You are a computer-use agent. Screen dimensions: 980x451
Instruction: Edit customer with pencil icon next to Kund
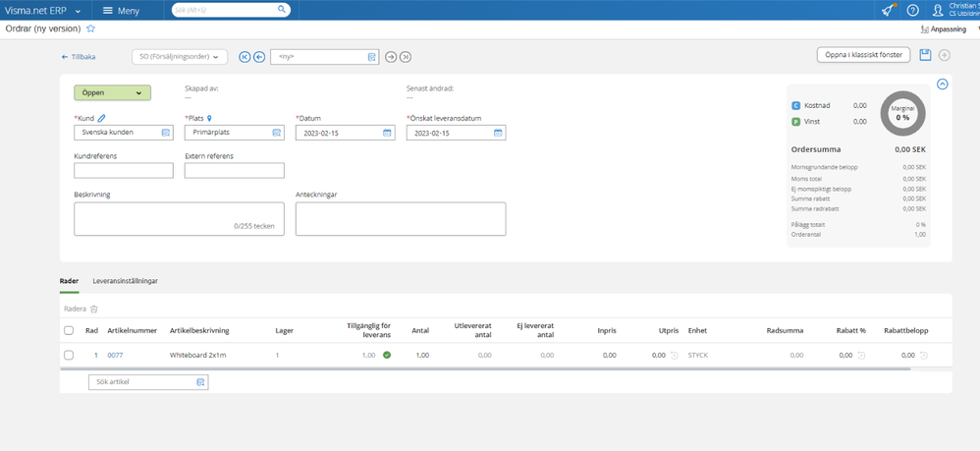(101, 118)
